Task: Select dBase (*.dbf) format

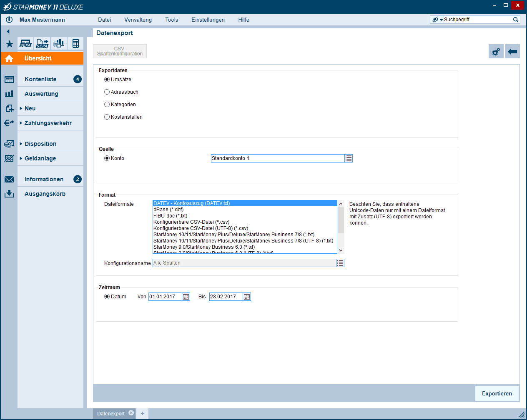Action: pyautogui.click(x=245, y=210)
